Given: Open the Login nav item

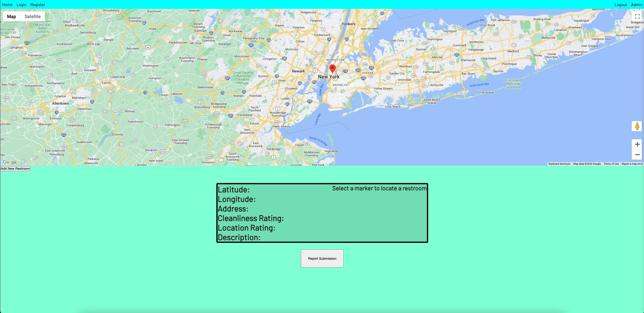Looking at the screenshot, I should 21,5.
